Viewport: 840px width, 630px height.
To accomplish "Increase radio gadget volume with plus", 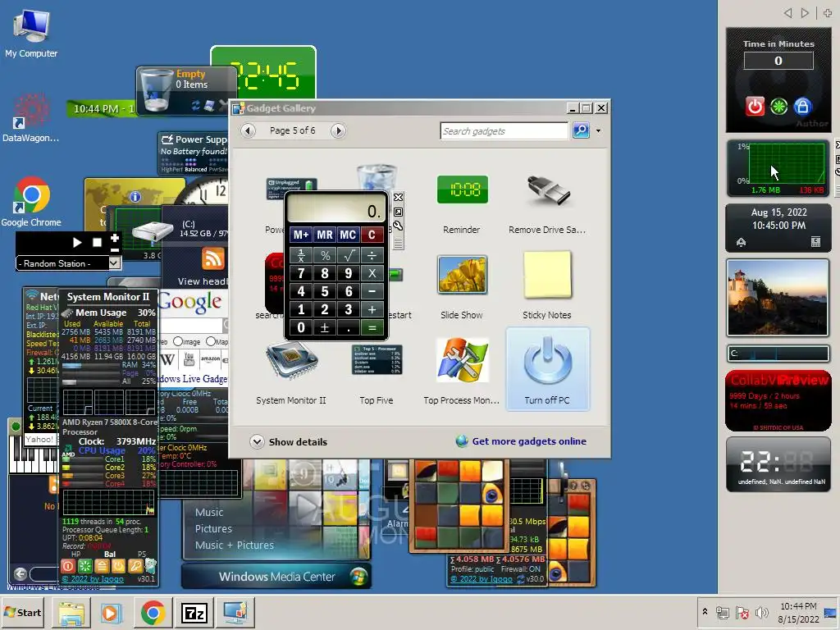I will [x=115, y=238].
